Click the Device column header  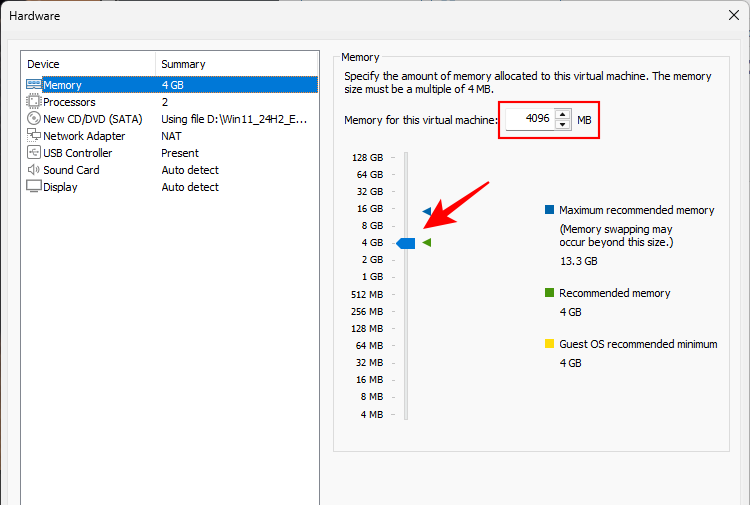click(x=88, y=64)
